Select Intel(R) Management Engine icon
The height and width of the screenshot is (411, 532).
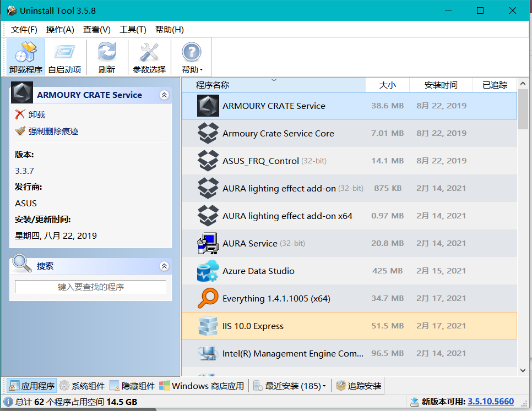coord(208,353)
